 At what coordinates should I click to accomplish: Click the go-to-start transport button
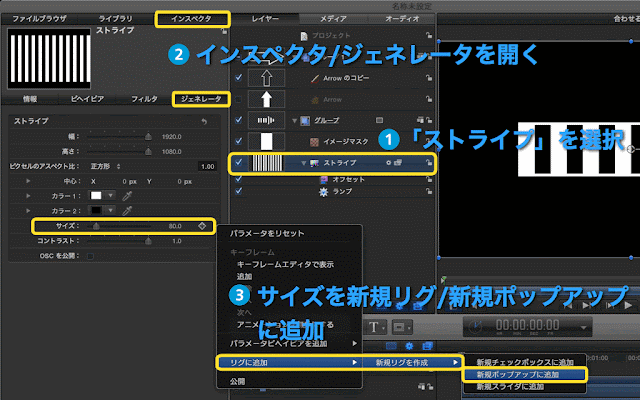568,305
